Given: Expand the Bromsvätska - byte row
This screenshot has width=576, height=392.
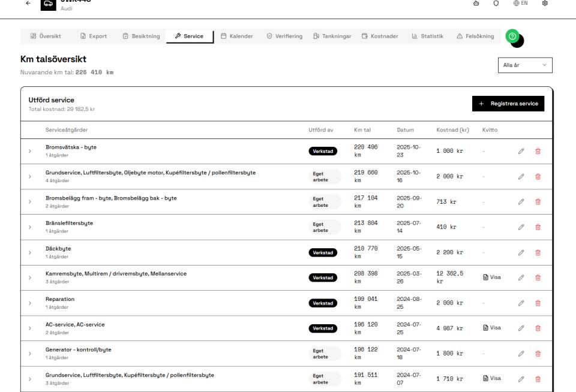Looking at the screenshot, I should click(x=30, y=151).
